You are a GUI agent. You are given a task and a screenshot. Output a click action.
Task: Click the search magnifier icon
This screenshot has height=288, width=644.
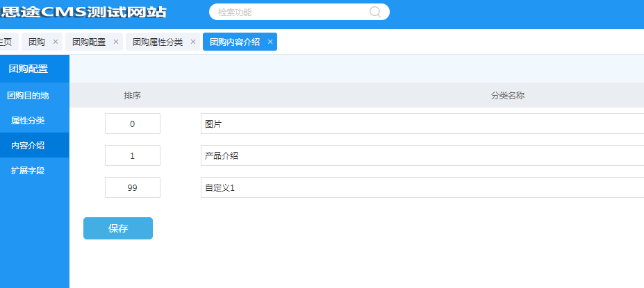coord(375,12)
